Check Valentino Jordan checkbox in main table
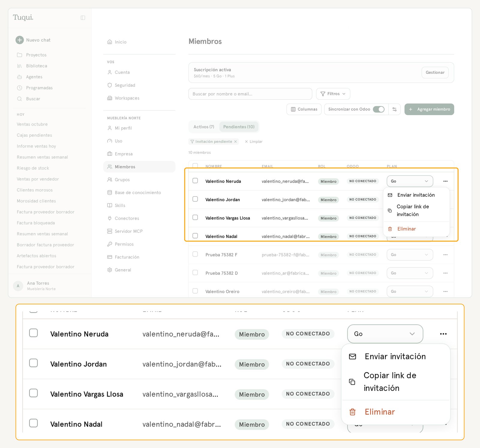This screenshot has height=448, width=480. click(x=195, y=199)
